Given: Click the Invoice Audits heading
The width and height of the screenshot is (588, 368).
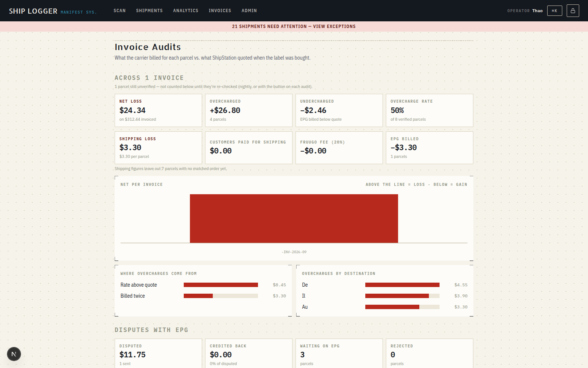Looking at the screenshot, I should click(148, 47).
